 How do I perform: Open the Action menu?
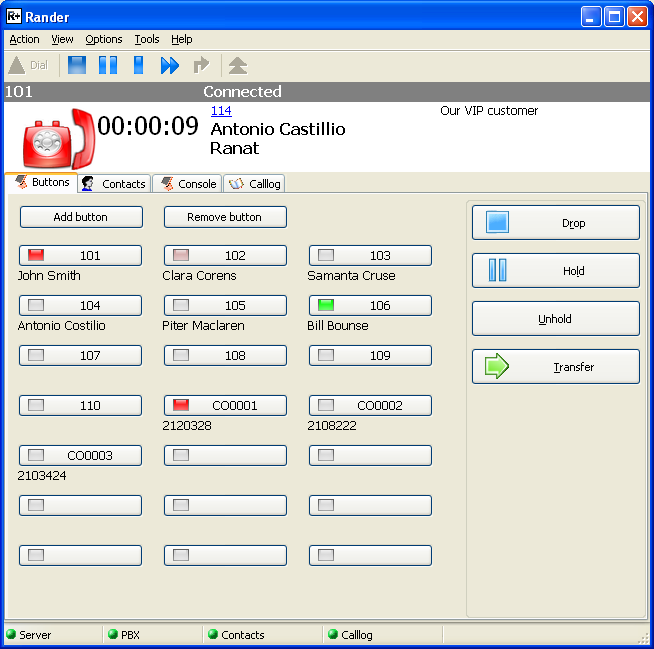pyautogui.click(x=24, y=39)
